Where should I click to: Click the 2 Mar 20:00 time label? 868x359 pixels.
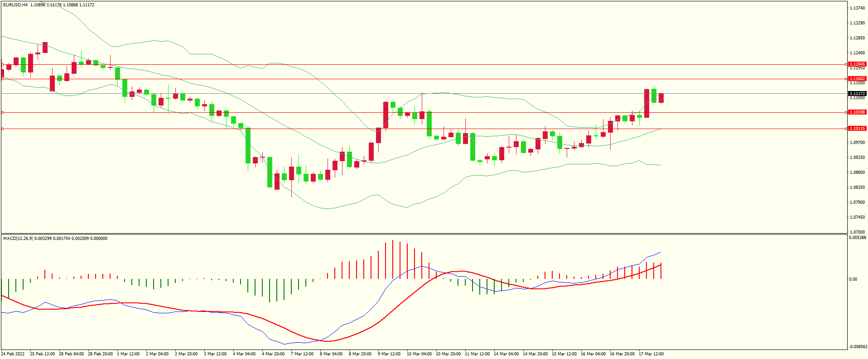[x=186, y=354]
